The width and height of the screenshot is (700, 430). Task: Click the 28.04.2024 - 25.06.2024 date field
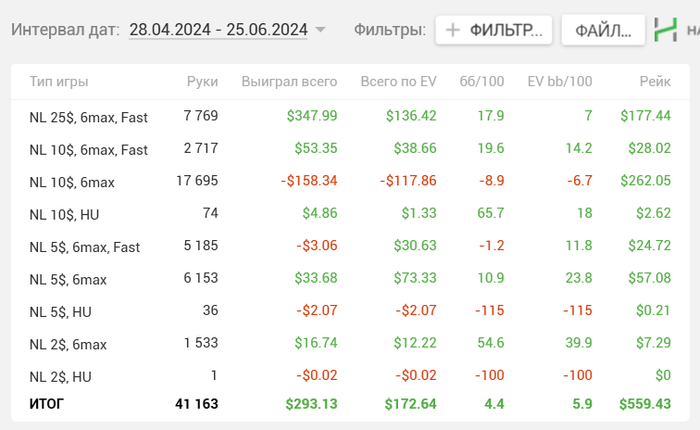click(218, 30)
